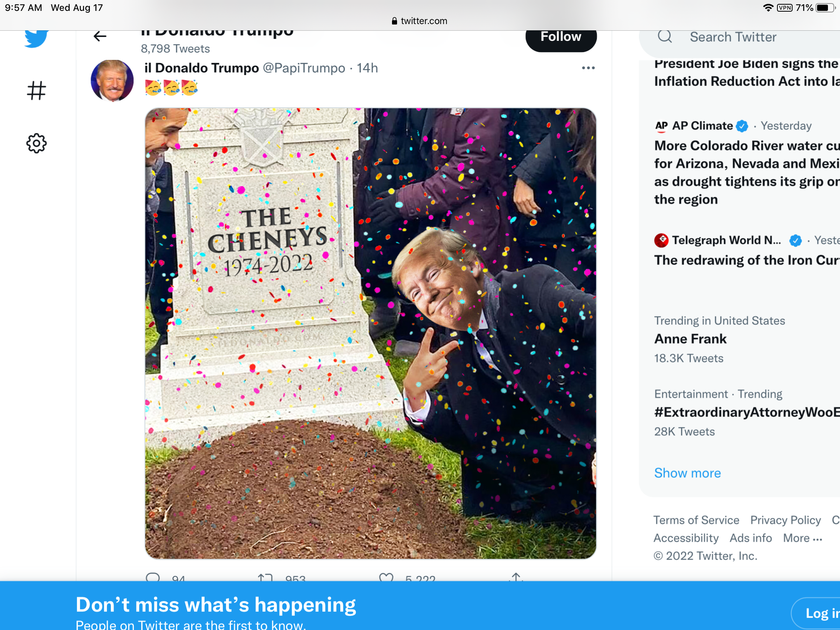The width and height of the screenshot is (840, 630).
Task: Go back with the left arrow
Action: click(100, 37)
